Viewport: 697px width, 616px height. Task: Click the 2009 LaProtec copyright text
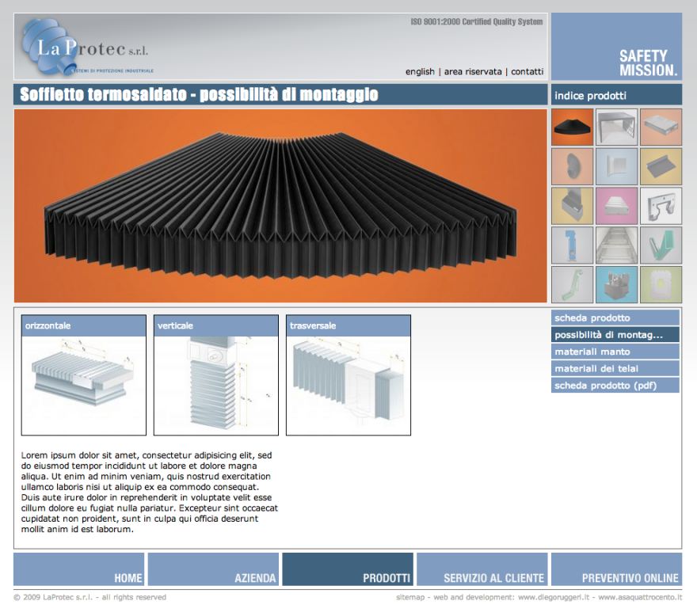coord(90,597)
